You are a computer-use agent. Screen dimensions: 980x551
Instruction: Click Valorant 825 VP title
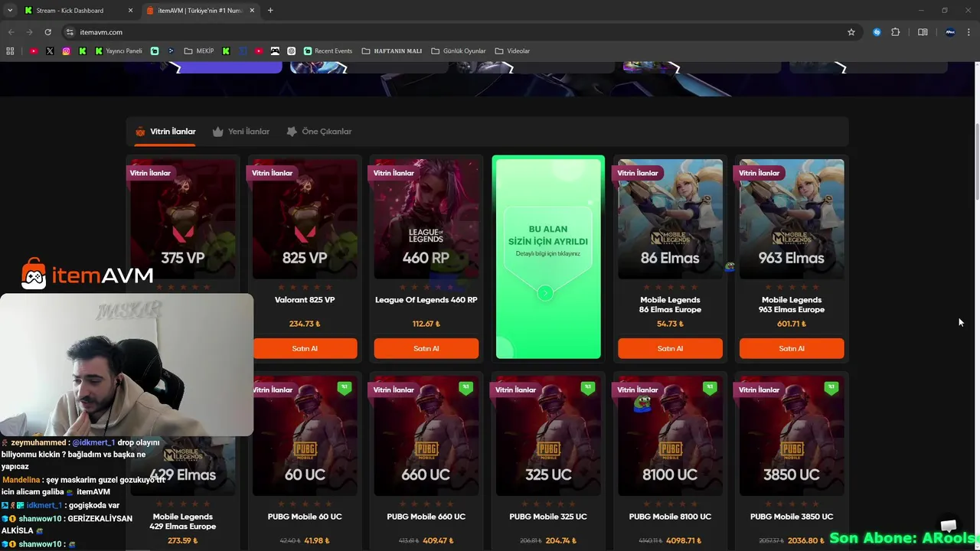click(305, 300)
